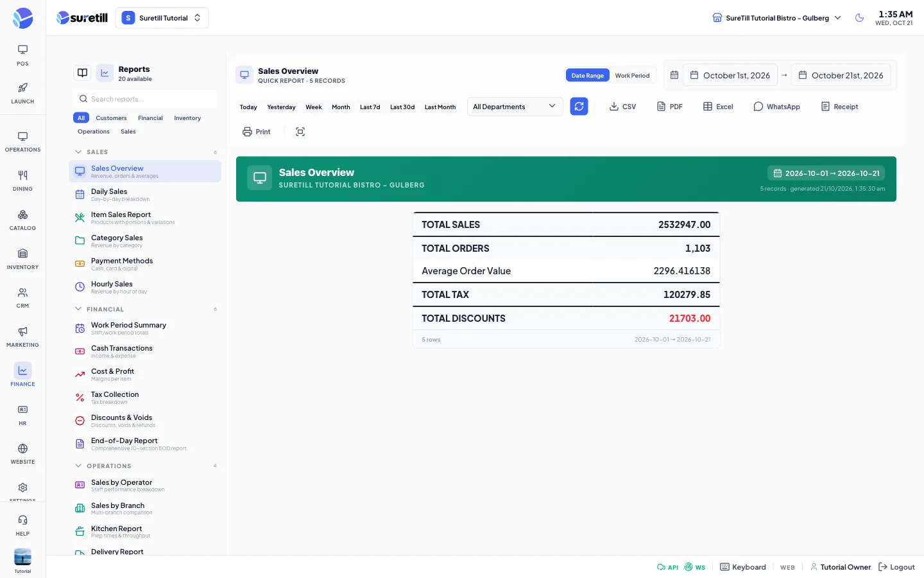Open the on-screen Keyboard toggle
This screenshot has width=924, height=578.
point(743,567)
